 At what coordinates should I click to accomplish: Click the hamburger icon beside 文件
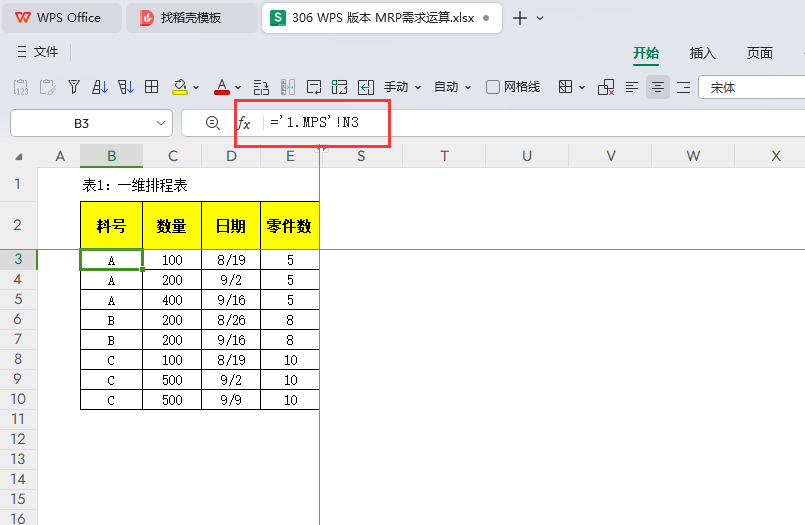tap(22, 52)
